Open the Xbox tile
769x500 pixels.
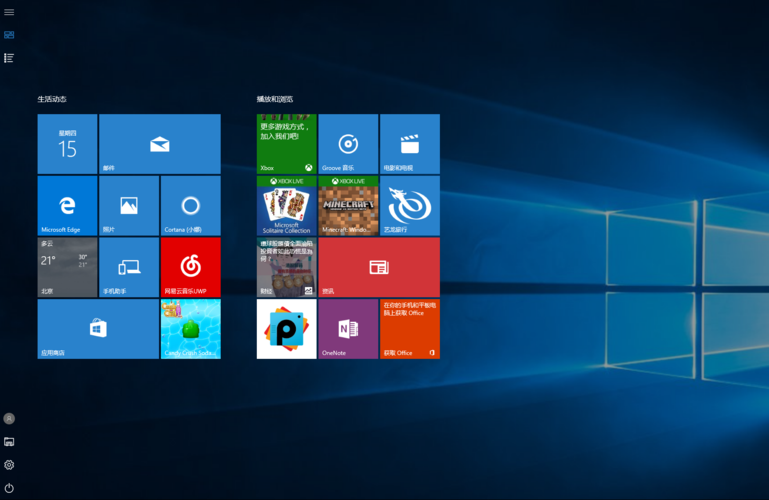[x=286, y=144]
